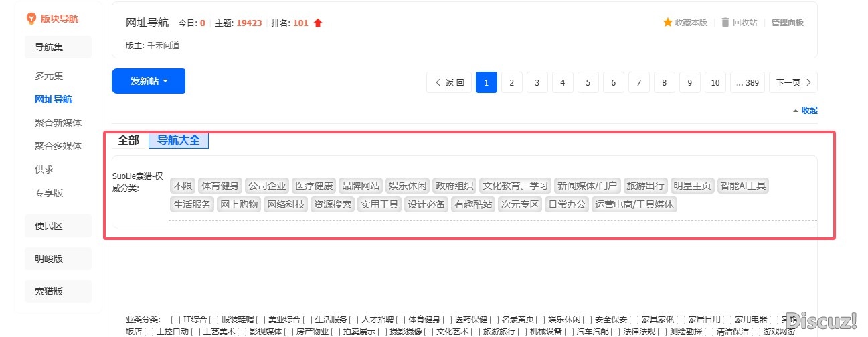Open the 发新帖 dropdown button

tap(149, 81)
